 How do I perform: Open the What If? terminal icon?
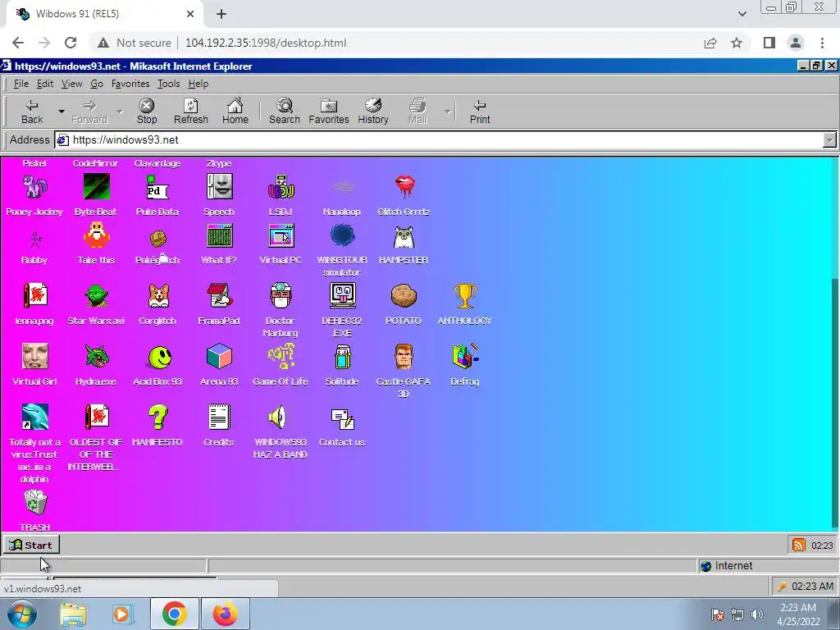coord(219,235)
